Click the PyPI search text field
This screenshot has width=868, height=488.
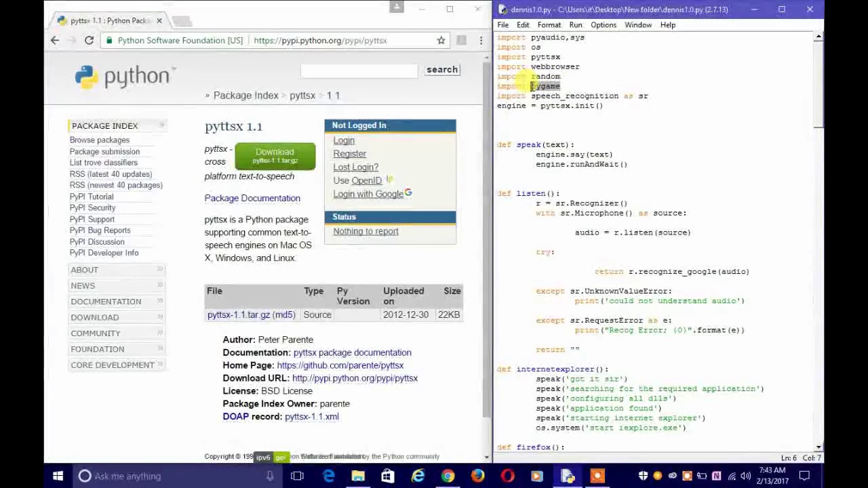[359, 70]
